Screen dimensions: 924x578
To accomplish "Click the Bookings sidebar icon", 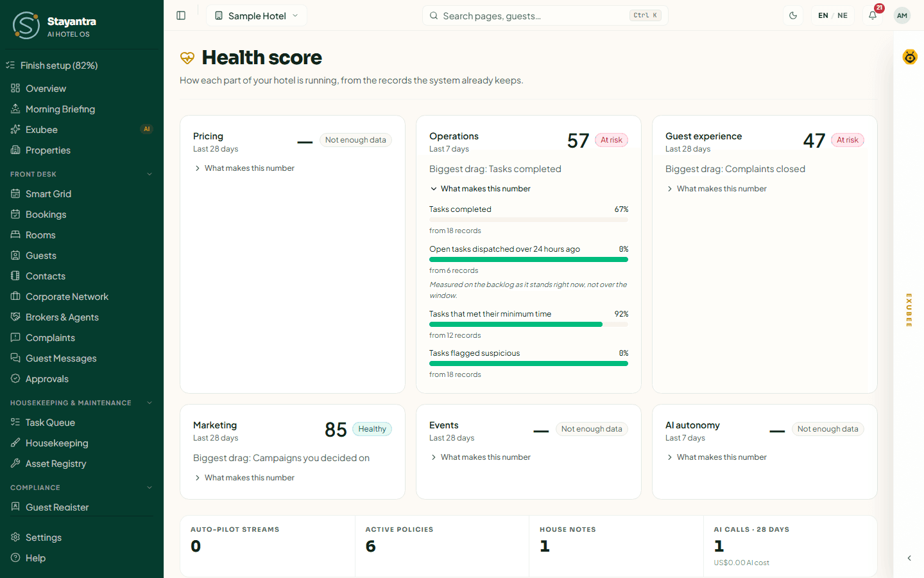I will tap(15, 215).
